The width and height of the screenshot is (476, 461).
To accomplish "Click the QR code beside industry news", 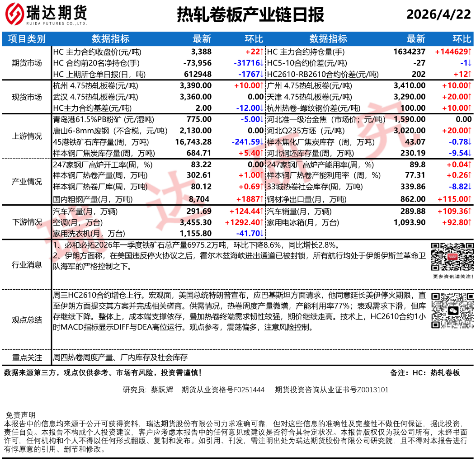I will [x=452, y=257].
